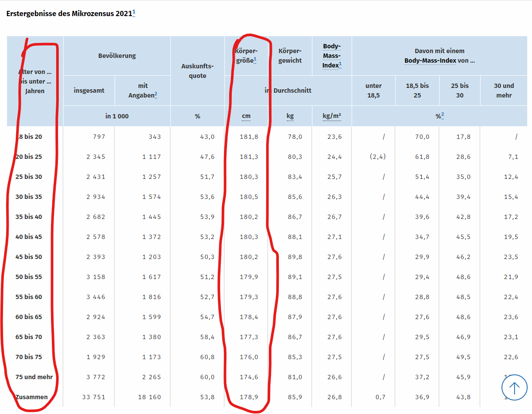The image size is (532, 414).
Task: Open footnote 2 beside mit Angaben header
Action: tap(156, 95)
